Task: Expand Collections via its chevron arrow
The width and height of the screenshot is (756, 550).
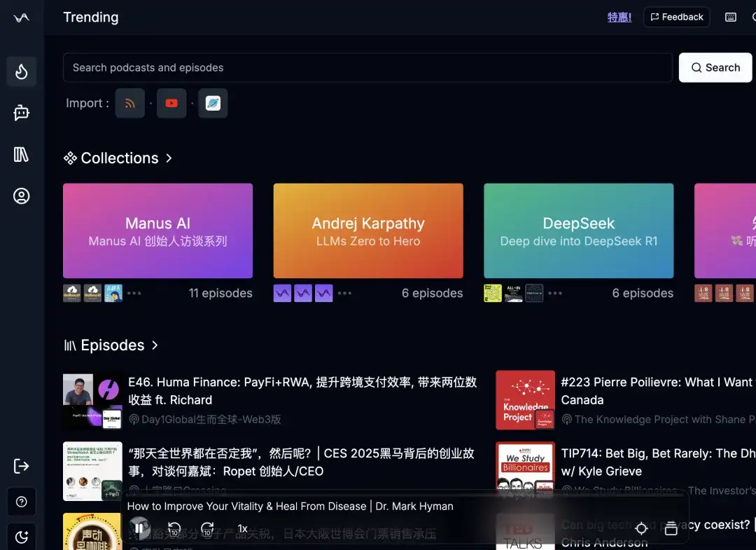Action: tap(169, 158)
